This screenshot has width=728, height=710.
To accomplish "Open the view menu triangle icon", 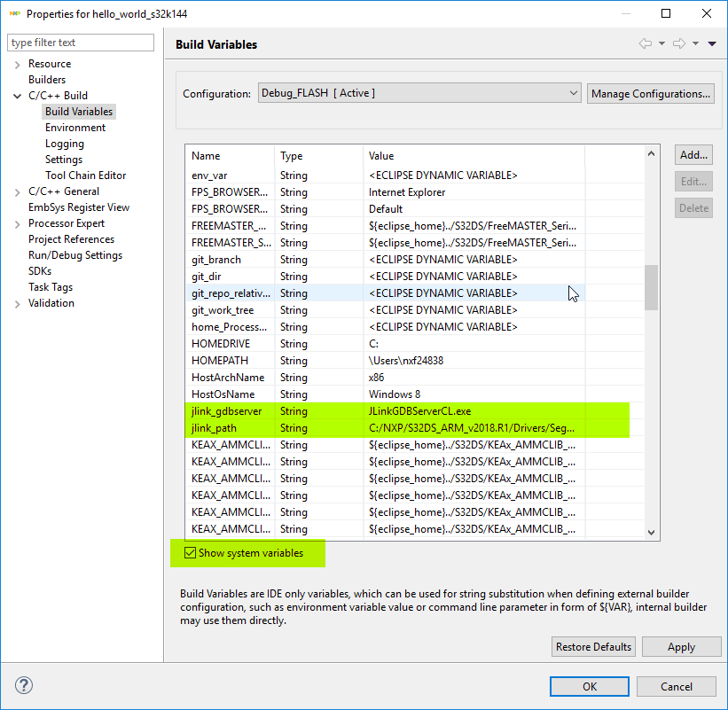I will click(x=712, y=43).
